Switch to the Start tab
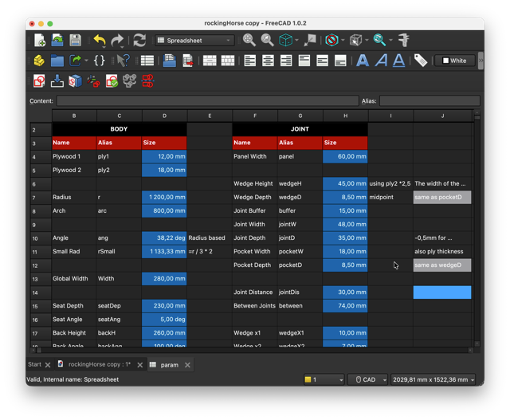The image size is (510, 420). [x=34, y=364]
